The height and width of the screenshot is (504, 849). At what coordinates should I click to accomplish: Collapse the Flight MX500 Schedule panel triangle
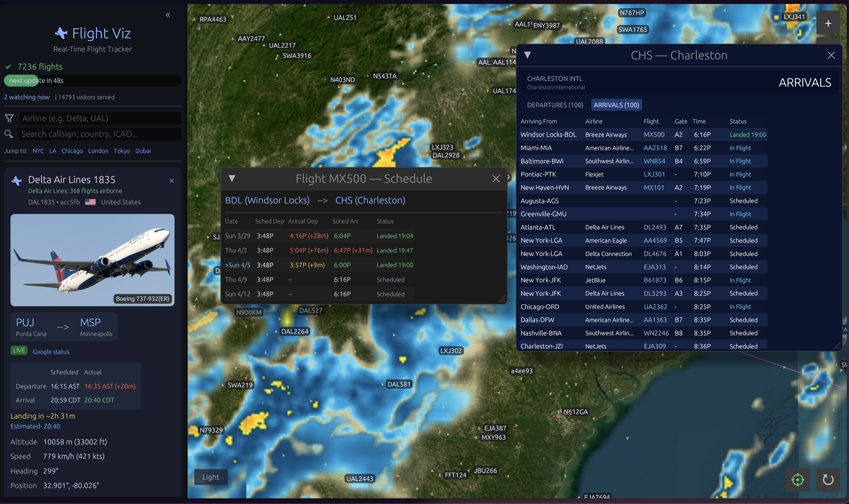pyautogui.click(x=232, y=178)
